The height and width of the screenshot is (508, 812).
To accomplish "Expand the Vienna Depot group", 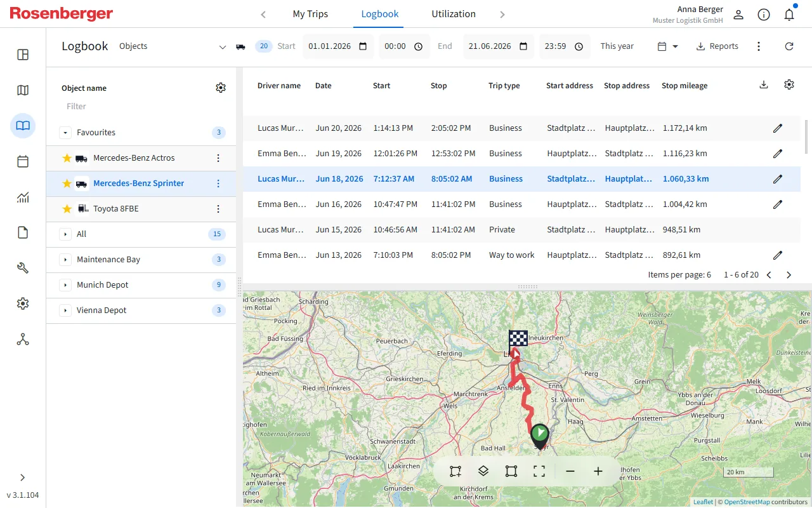I will click(x=65, y=311).
